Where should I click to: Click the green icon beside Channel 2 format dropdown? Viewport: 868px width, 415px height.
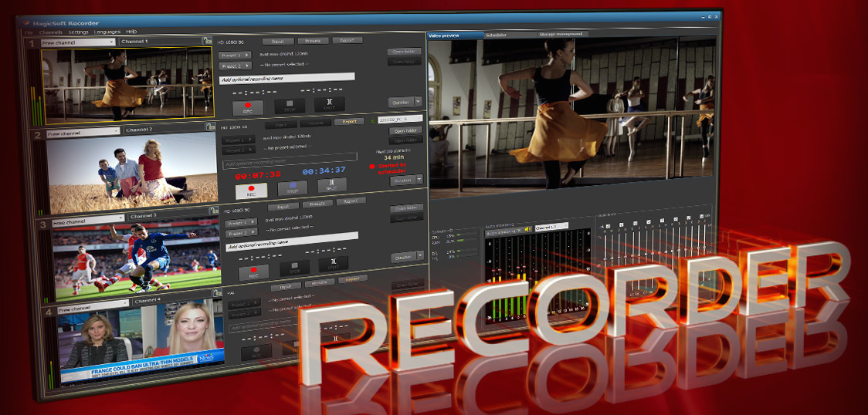click(373, 120)
